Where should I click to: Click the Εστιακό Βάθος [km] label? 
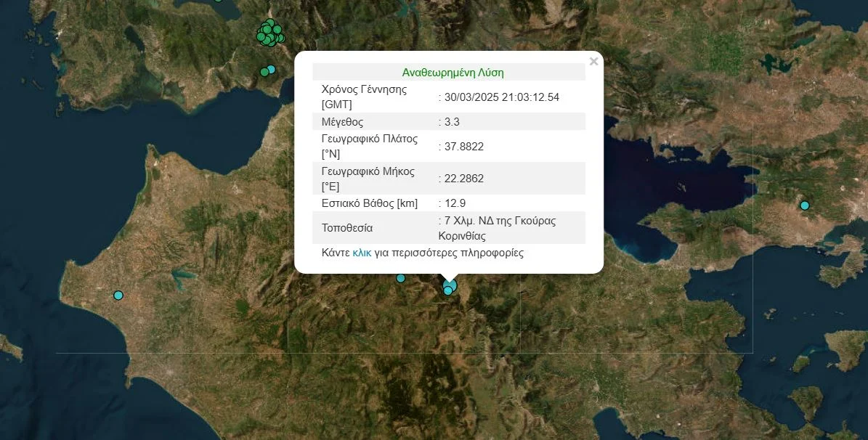[369, 203]
